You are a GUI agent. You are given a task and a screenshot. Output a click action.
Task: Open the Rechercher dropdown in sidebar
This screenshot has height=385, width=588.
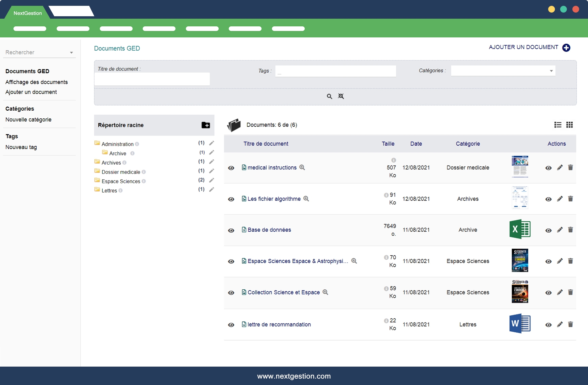click(x=39, y=52)
